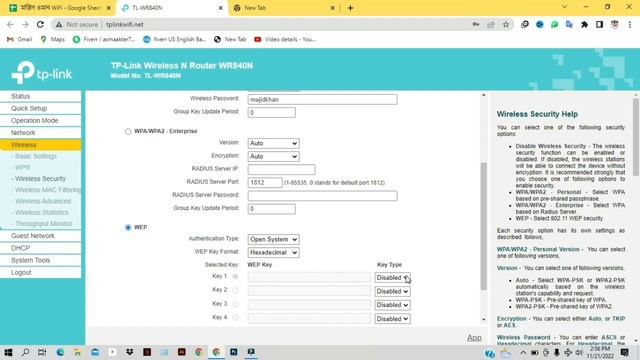640x360 pixels.
Task: Open the saved passwords key icon
Action: click(476, 24)
